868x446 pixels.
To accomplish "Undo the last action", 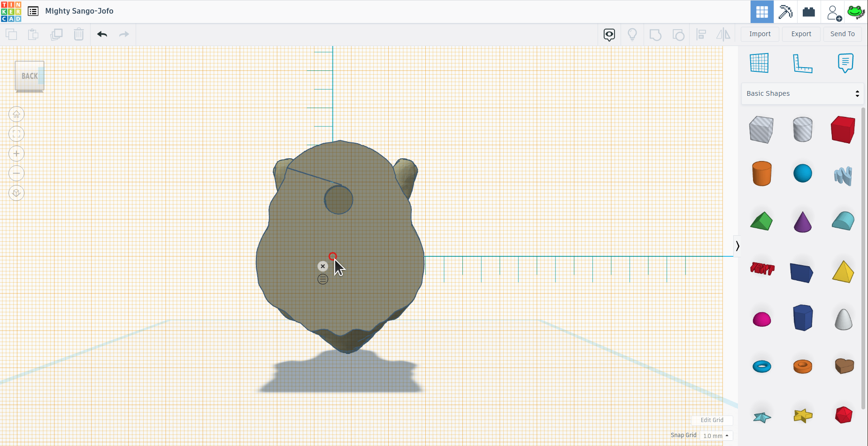I will (101, 34).
